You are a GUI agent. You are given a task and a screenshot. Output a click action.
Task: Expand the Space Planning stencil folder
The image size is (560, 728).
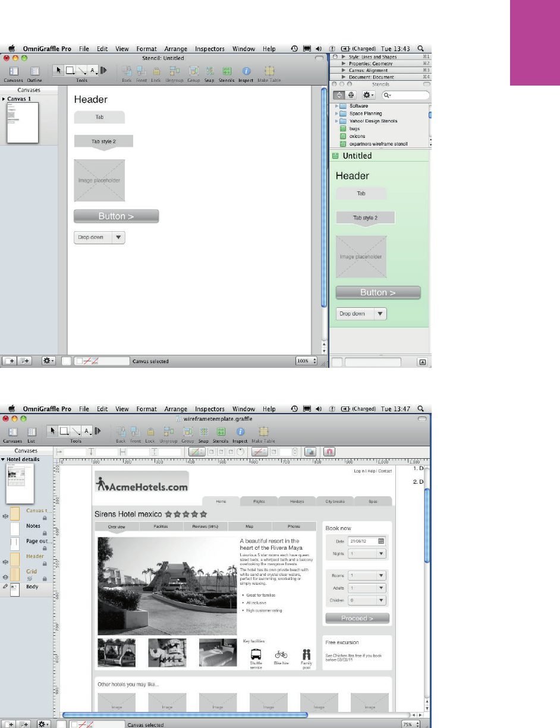tap(337, 114)
